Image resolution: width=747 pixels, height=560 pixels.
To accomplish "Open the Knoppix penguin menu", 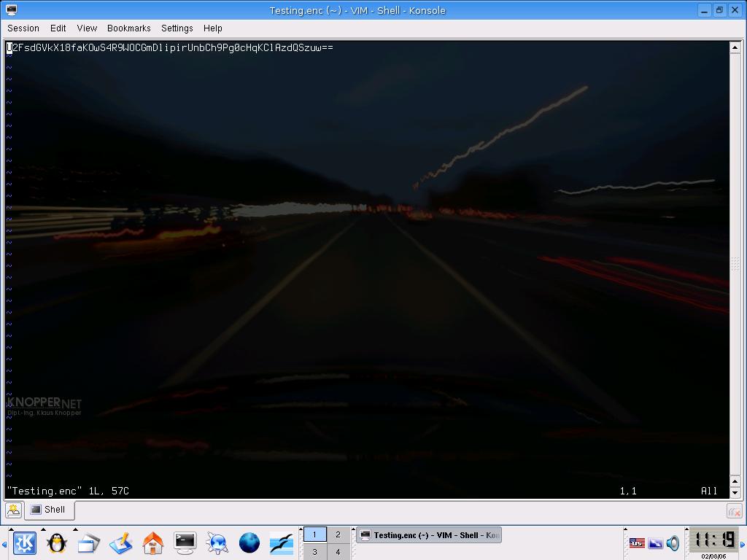I will click(x=57, y=542).
